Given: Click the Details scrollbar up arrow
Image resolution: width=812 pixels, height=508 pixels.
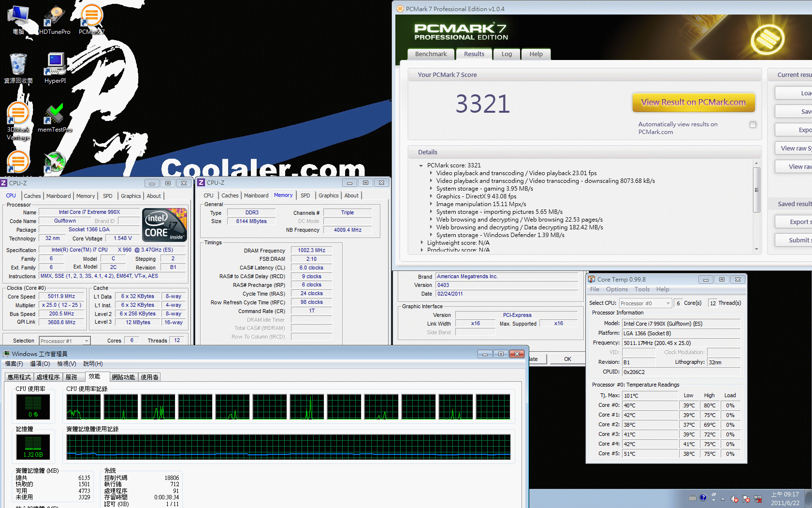Looking at the screenshot, I should tap(756, 163).
